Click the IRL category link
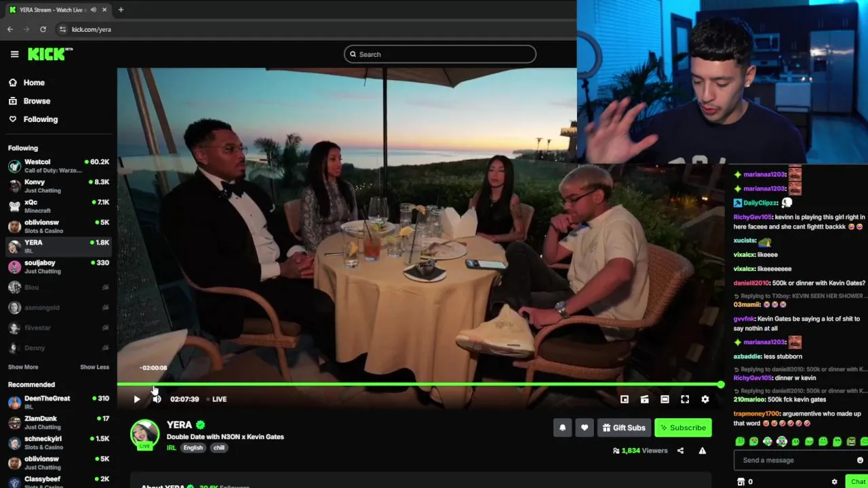Viewport: 868px width, 488px height. tap(172, 448)
